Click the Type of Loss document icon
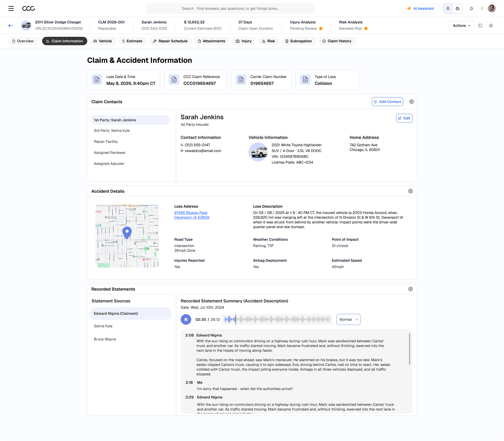 click(305, 79)
